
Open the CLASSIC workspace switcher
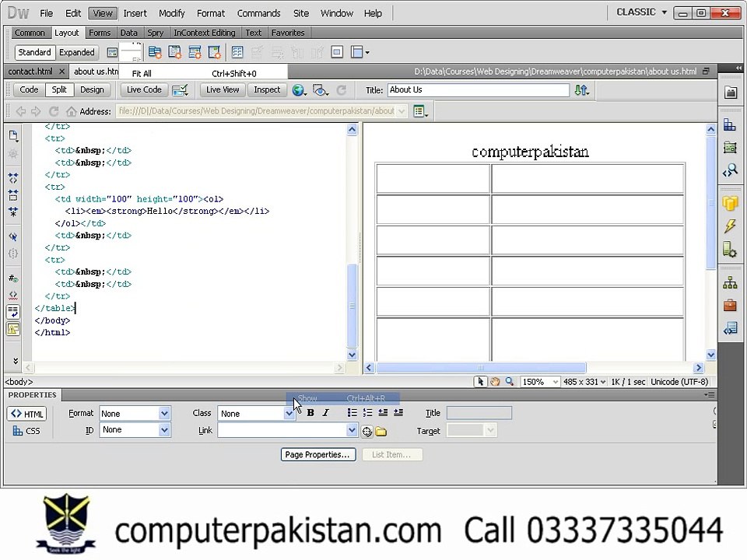click(640, 12)
